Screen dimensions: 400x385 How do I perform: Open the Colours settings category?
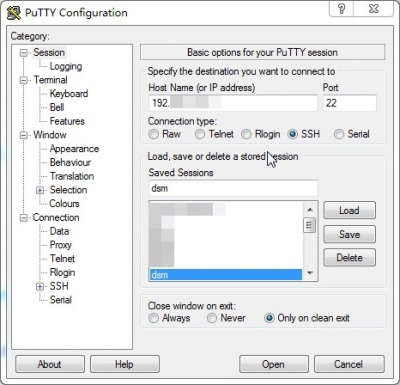pyautogui.click(x=64, y=204)
